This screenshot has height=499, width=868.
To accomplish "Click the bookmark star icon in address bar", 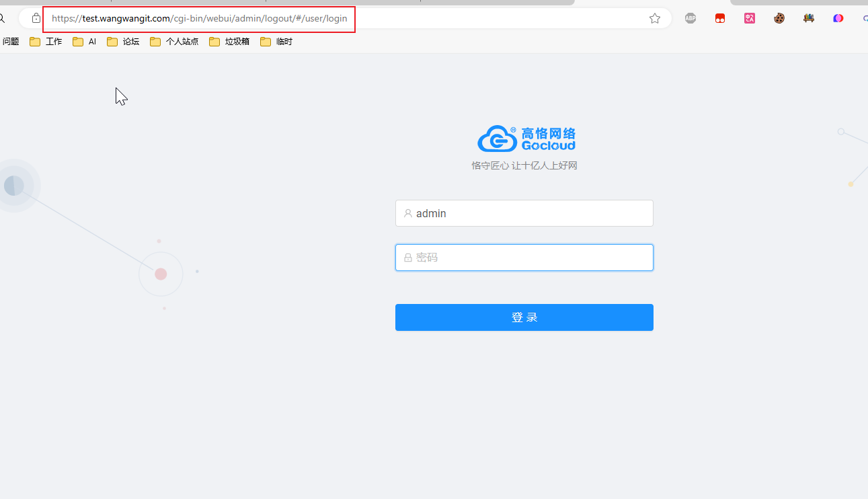I will pyautogui.click(x=655, y=19).
